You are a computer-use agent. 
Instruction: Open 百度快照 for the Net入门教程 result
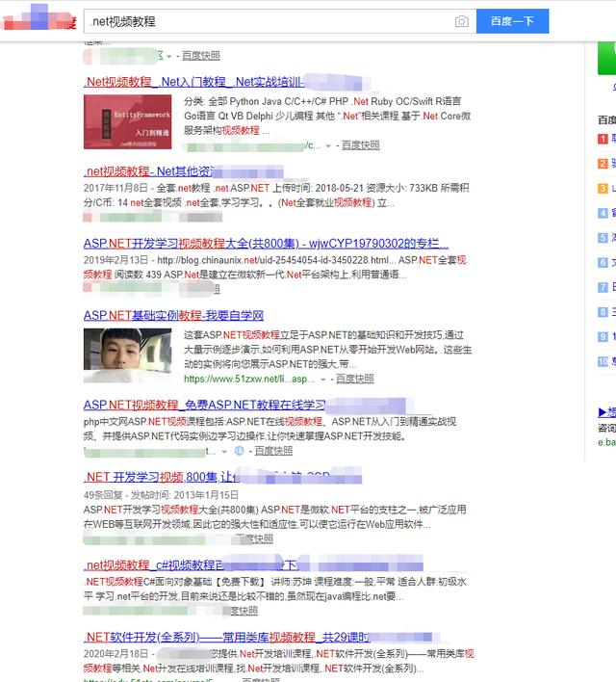pos(360,145)
